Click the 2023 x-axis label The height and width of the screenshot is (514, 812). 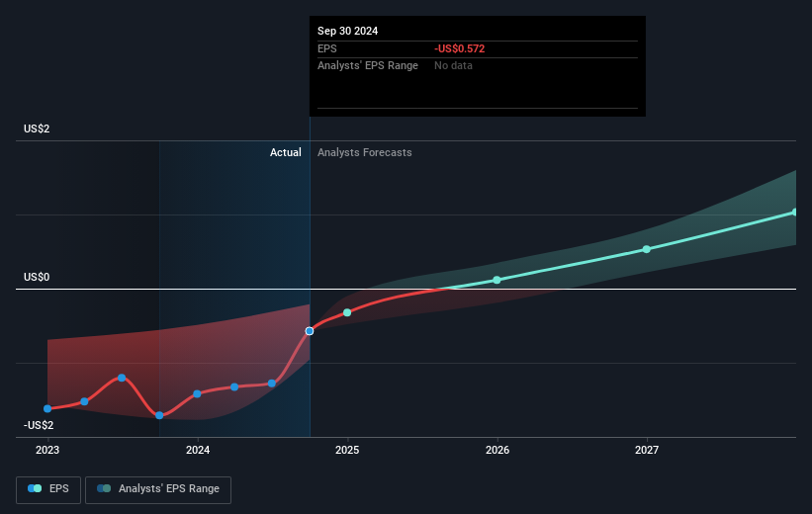click(x=47, y=450)
